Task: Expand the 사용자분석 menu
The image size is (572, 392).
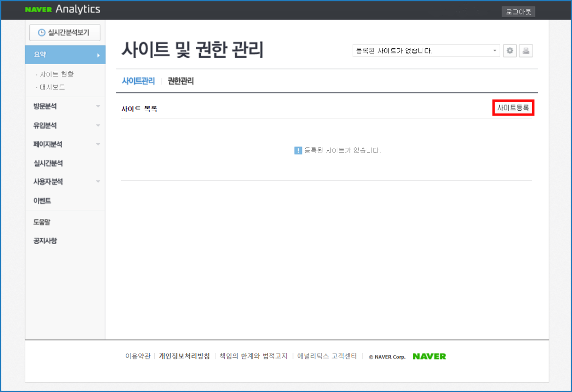Action: (x=65, y=182)
